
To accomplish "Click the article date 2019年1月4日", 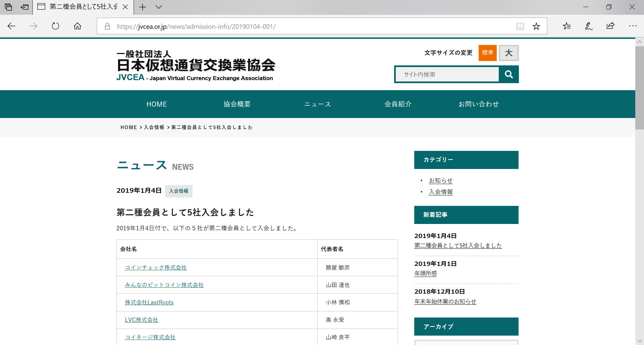I will (x=139, y=191).
